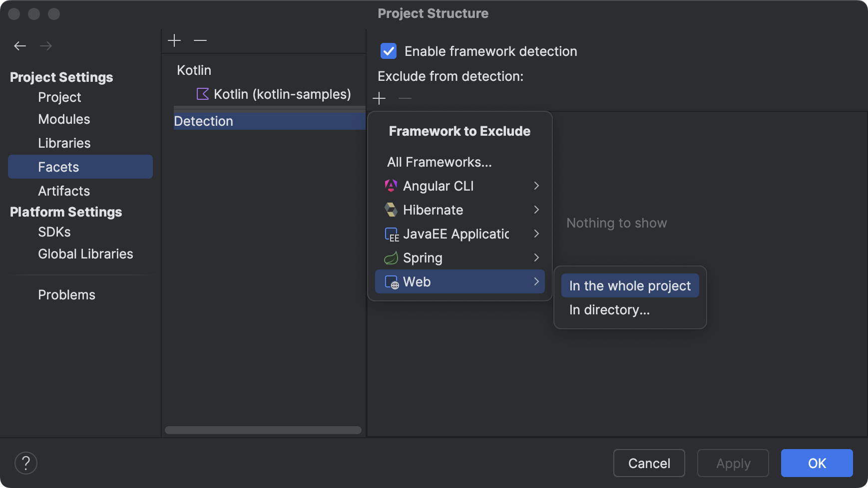Expand the Angular CLI submenu
868x488 pixels.
coord(536,186)
